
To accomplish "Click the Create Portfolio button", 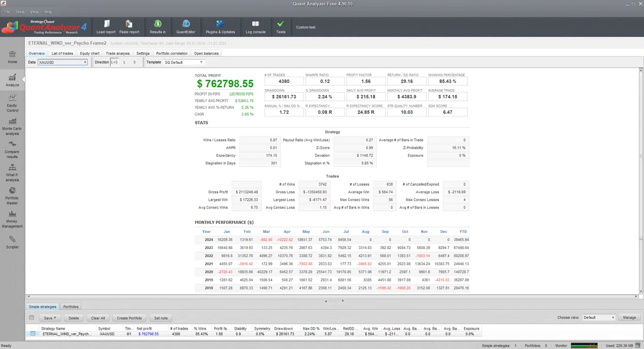I will 129,318.
